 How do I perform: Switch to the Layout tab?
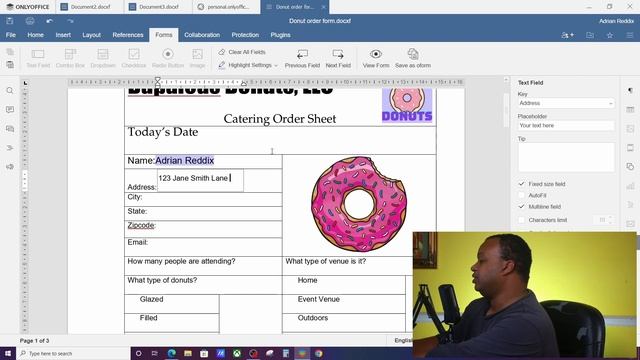[91, 35]
